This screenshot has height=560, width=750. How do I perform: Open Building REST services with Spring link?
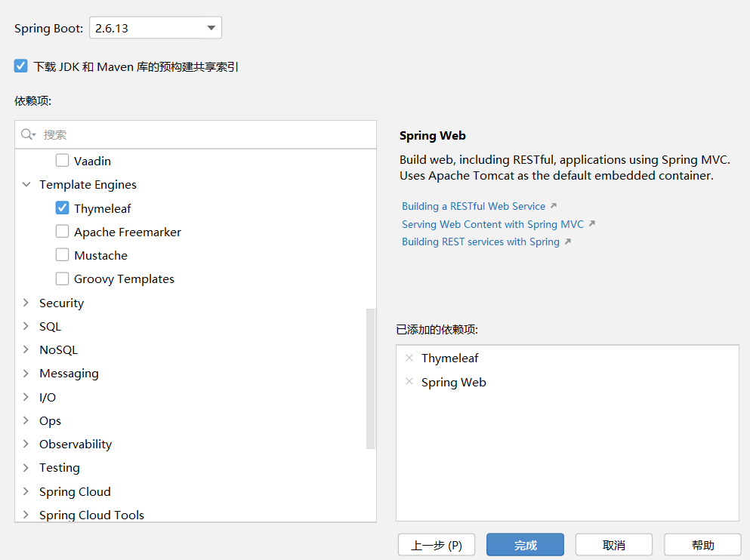click(x=480, y=242)
